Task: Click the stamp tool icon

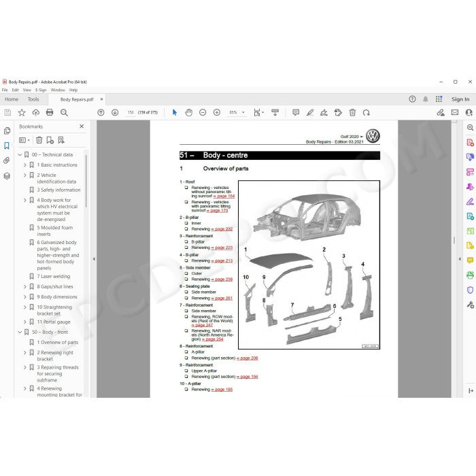Action: click(338, 113)
